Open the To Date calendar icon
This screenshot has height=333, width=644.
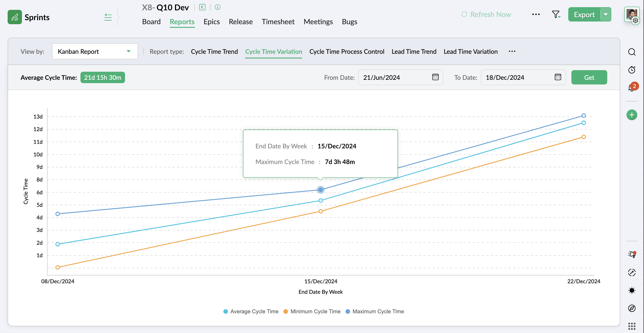(558, 77)
